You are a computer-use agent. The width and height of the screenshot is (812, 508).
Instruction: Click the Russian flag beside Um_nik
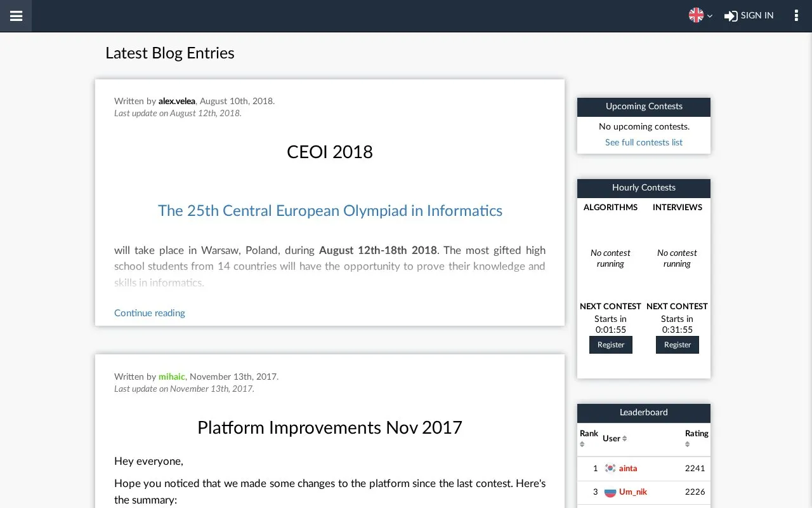(610, 492)
